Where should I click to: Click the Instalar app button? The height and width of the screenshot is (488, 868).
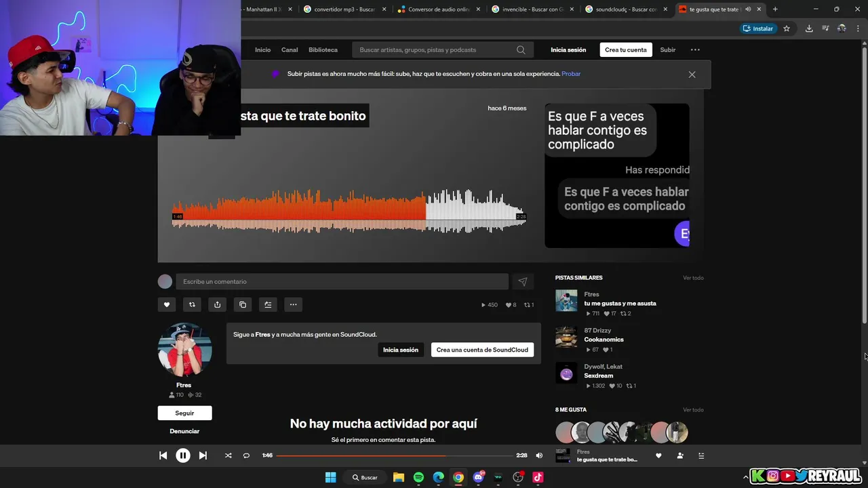pyautogui.click(x=758, y=28)
